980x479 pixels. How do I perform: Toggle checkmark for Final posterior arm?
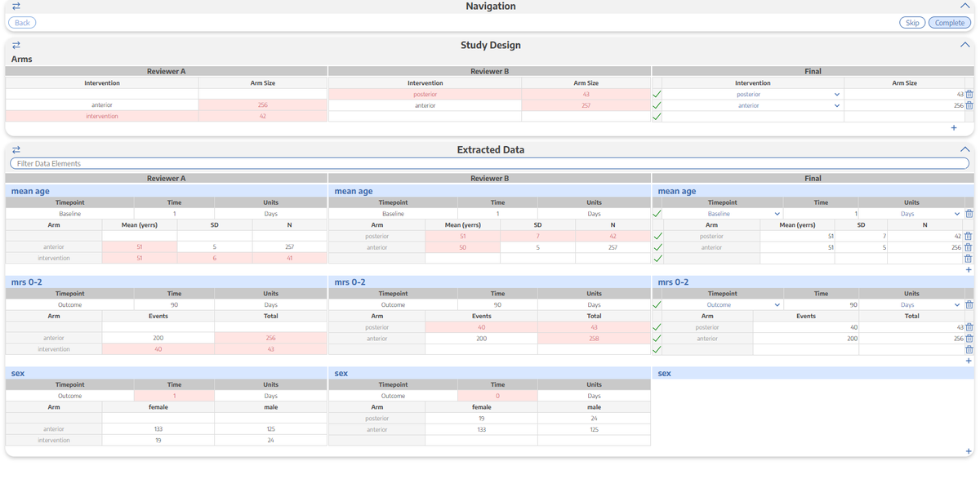(x=657, y=95)
